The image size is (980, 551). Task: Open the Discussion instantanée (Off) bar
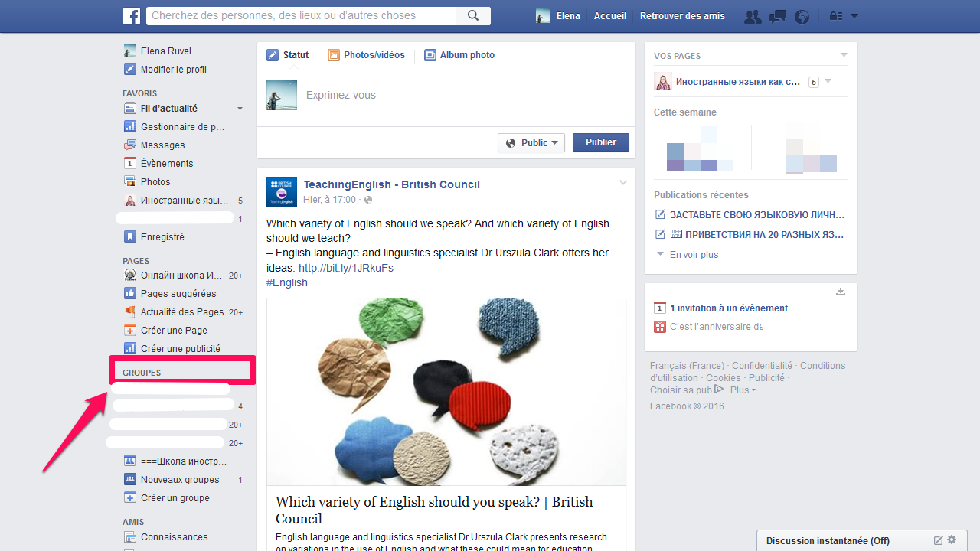[x=828, y=541]
